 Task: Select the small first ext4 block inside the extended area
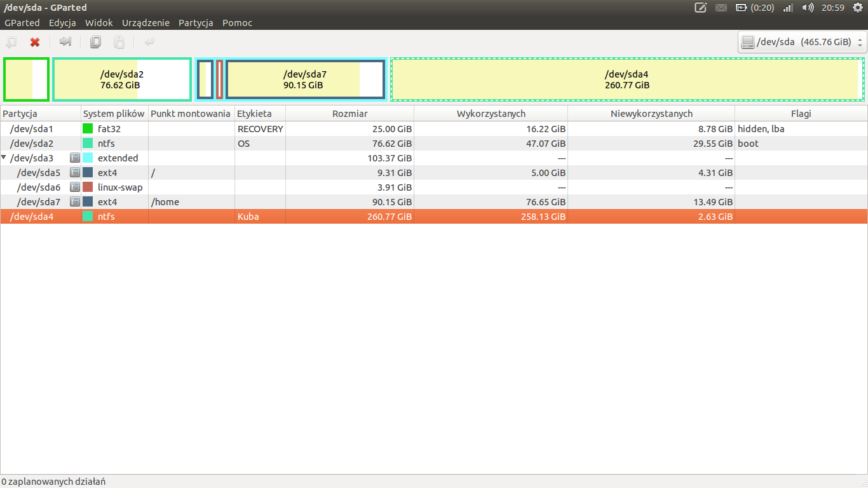205,79
